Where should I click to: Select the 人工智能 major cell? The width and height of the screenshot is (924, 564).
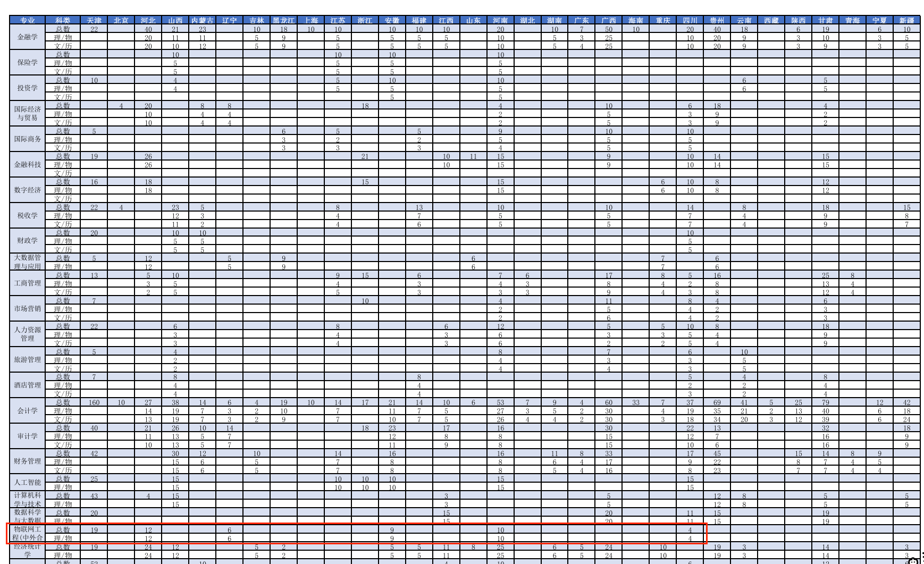pos(27,483)
